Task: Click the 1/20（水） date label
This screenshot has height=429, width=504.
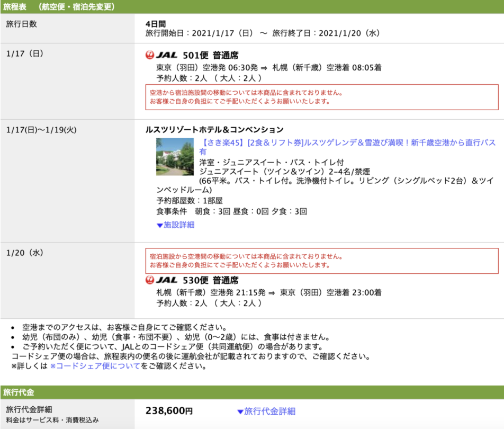Action: coord(25,253)
